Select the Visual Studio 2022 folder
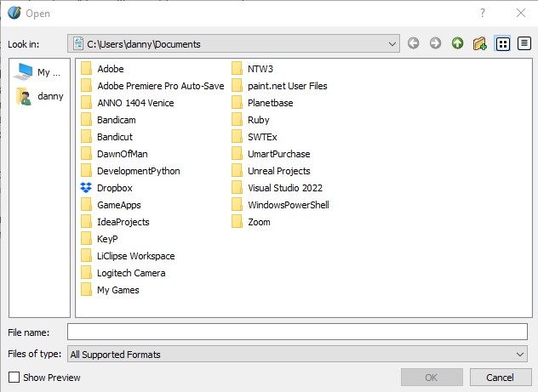 pyautogui.click(x=284, y=188)
